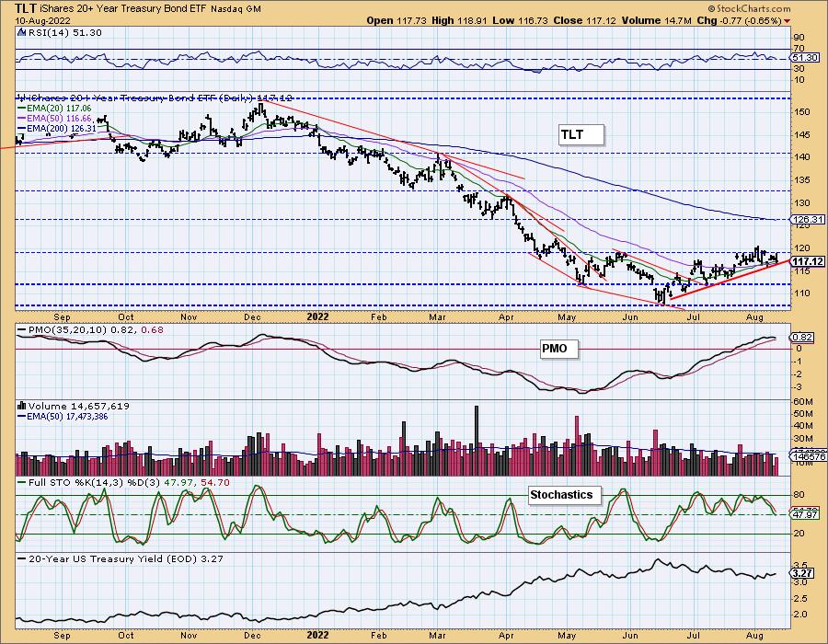Viewport: 828px width, 644px height.
Task: Click the StockCharts.com copyright label
Action: click(749, 8)
